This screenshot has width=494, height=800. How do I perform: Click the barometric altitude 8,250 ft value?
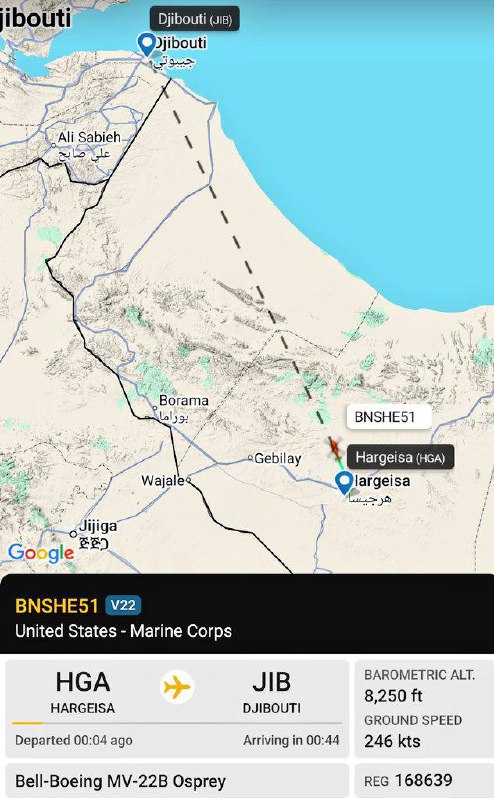coord(393,695)
